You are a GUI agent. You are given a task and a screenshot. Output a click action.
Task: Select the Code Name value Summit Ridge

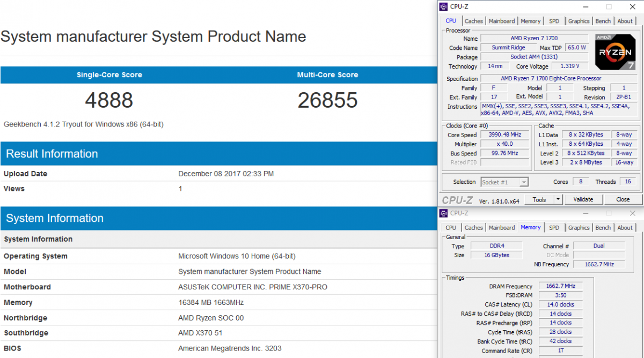pyautogui.click(x=508, y=48)
